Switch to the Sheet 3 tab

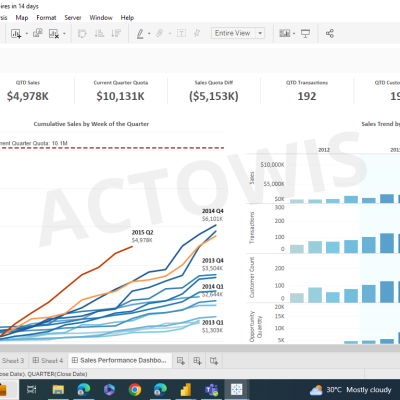point(13,361)
